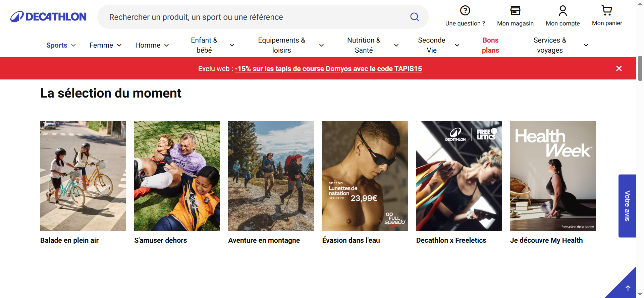Open the Speedo swimming goggles image

click(365, 176)
